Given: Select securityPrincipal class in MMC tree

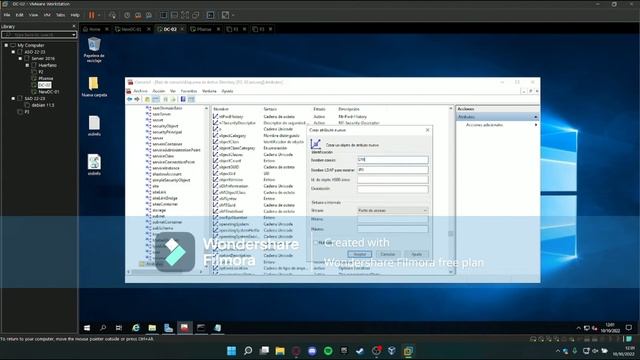Looking at the screenshot, I should (167, 132).
